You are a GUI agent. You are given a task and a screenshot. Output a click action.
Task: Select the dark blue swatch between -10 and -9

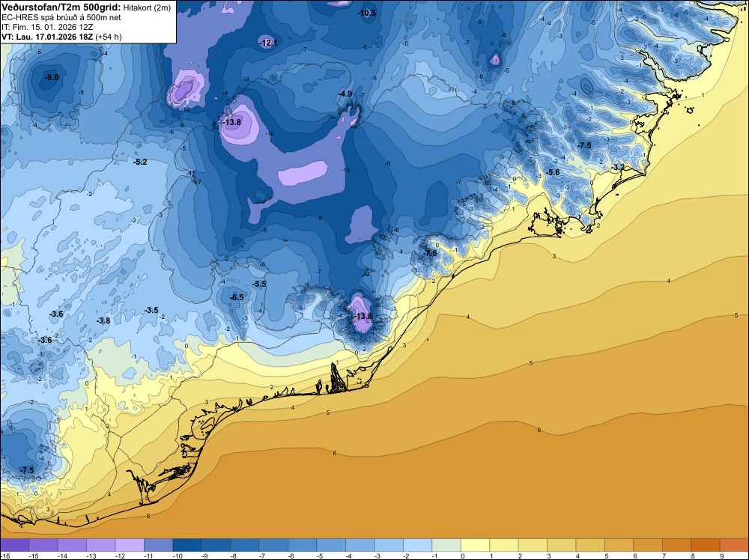(187, 545)
